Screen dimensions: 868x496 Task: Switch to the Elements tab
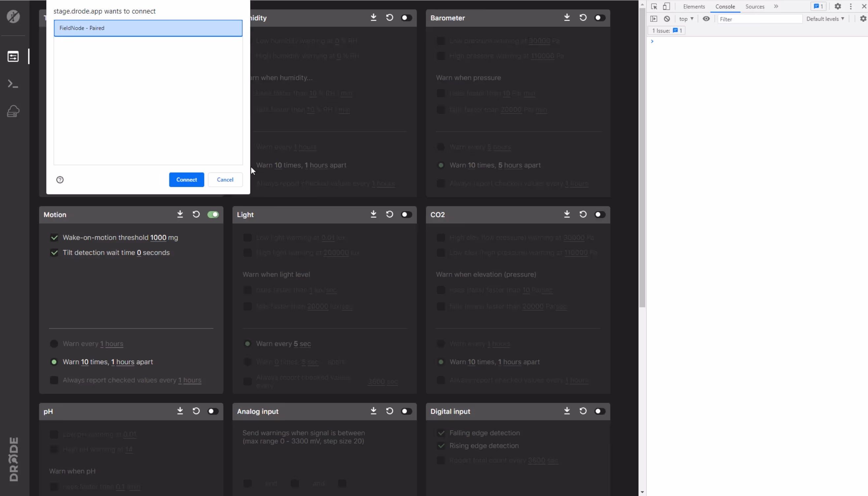694,7
